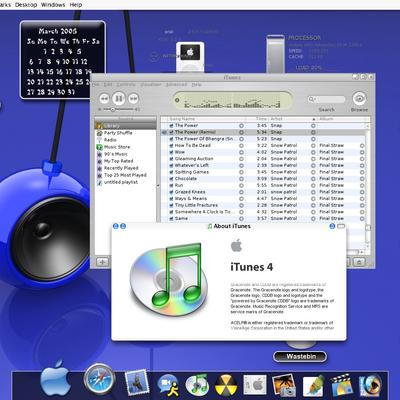This screenshot has width=400, height=400.
Task: Click the large Apple logo in dock
Action: coord(55,378)
